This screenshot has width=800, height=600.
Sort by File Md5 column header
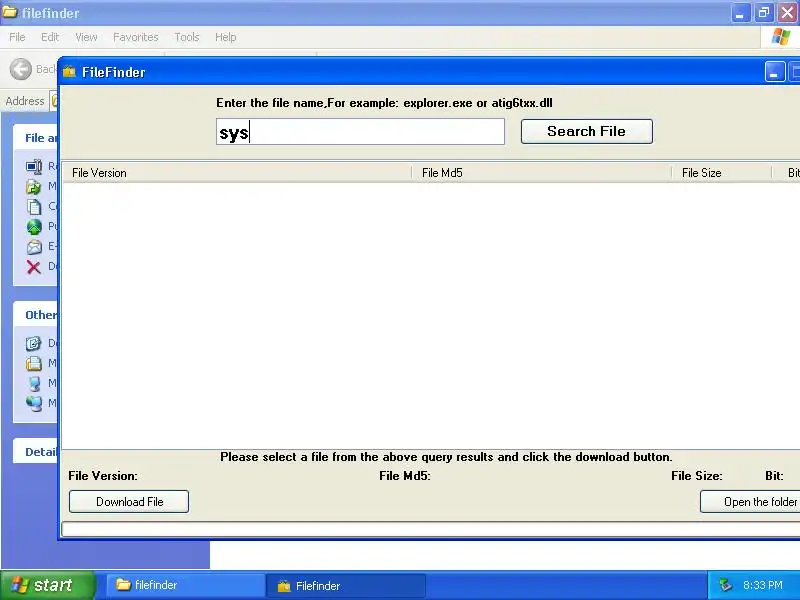[541, 173]
